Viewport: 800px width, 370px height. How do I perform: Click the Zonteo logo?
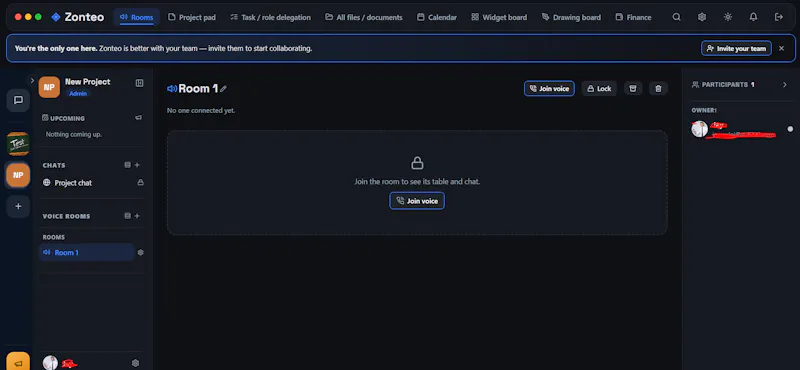point(78,17)
